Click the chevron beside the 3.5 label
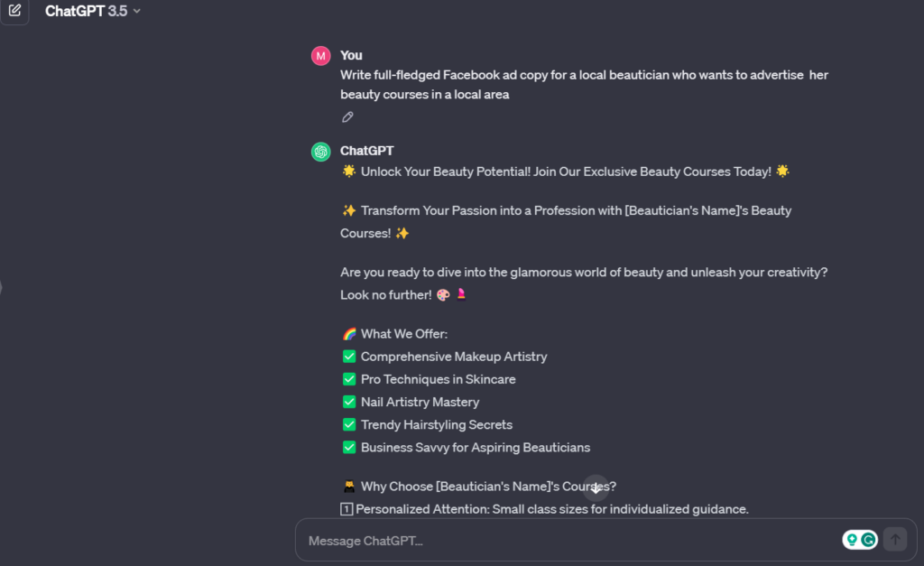924x566 pixels. 135,12
